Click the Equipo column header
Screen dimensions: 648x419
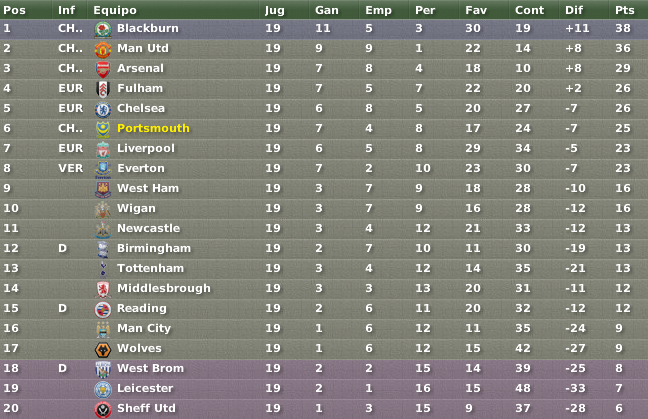click(x=114, y=10)
